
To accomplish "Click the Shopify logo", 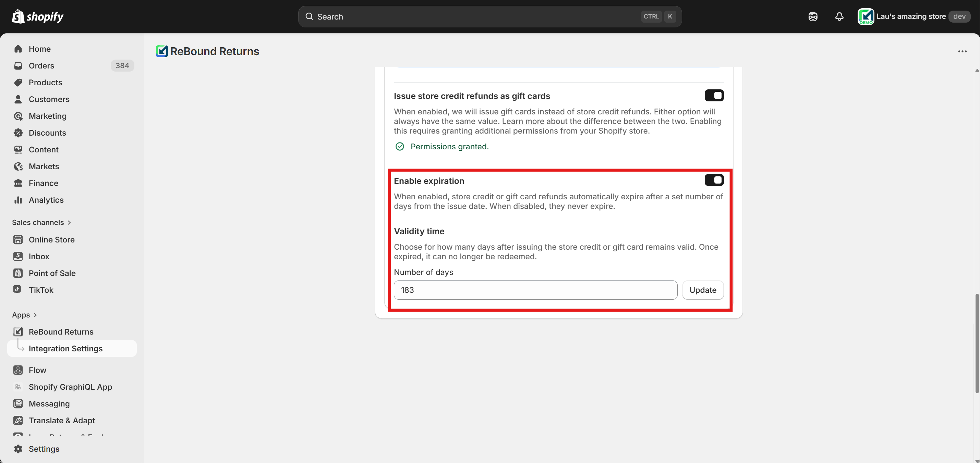I will point(38,16).
